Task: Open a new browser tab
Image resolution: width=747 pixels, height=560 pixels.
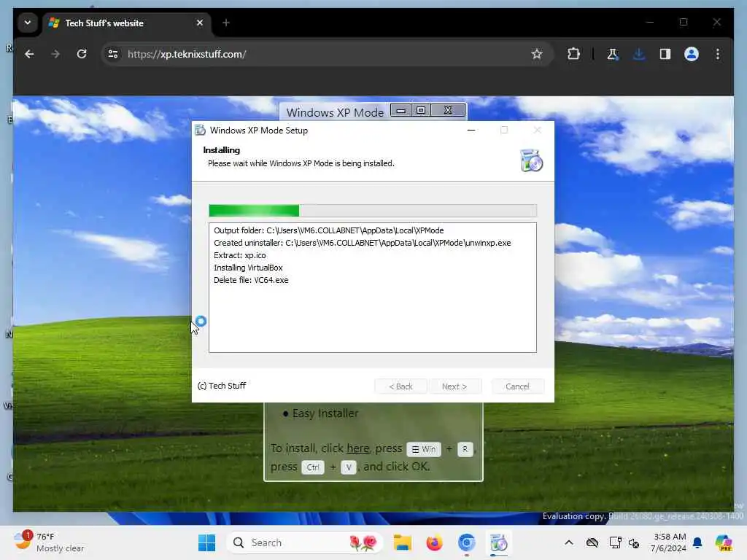Action: [x=226, y=23]
